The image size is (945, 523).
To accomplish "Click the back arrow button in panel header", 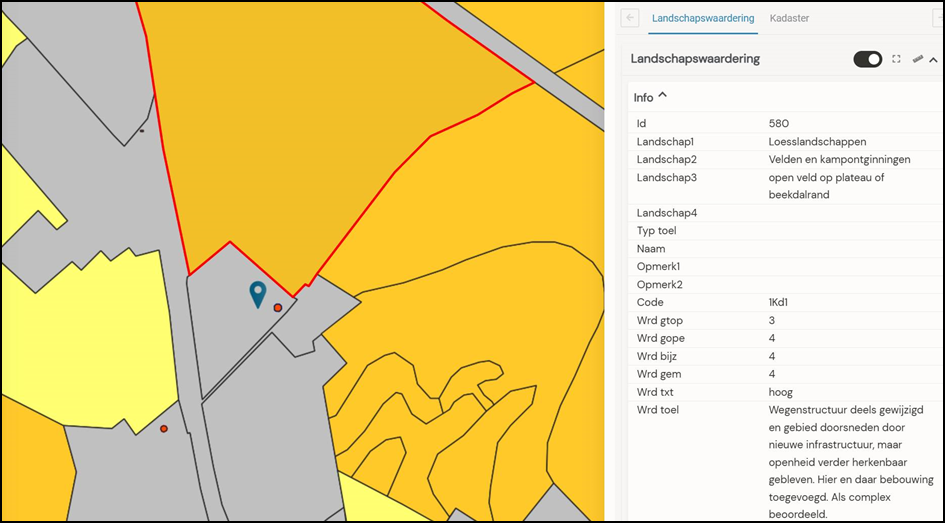I will click(x=630, y=18).
